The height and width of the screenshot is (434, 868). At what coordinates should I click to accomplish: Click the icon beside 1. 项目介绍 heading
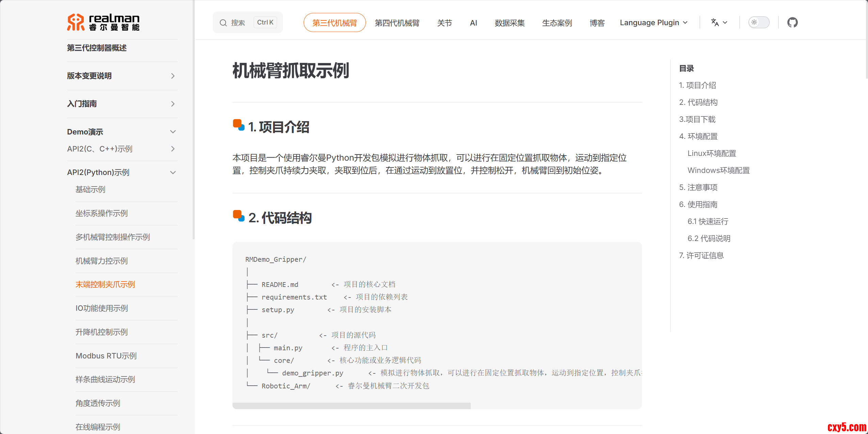[x=239, y=125]
